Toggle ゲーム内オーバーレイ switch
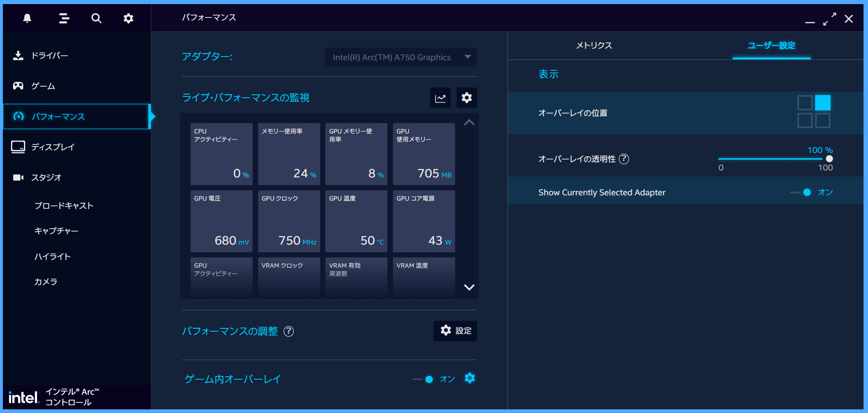 click(423, 379)
